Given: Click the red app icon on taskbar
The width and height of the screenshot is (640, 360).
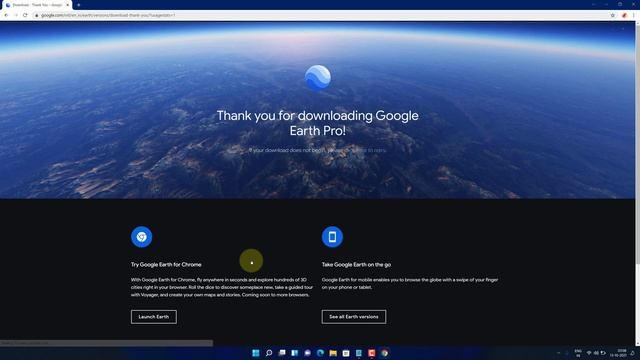Looking at the screenshot, I should click(371, 353).
